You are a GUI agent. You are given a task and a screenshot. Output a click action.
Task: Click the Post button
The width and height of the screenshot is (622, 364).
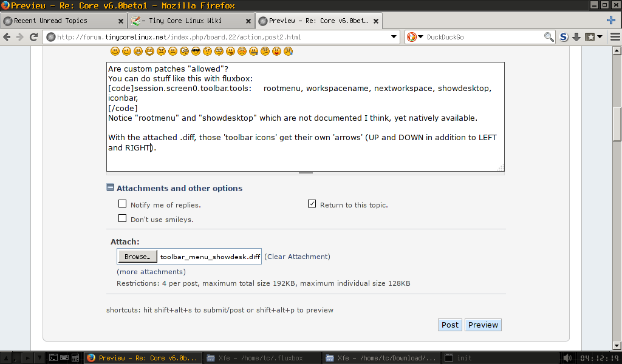(x=449, y=325)
